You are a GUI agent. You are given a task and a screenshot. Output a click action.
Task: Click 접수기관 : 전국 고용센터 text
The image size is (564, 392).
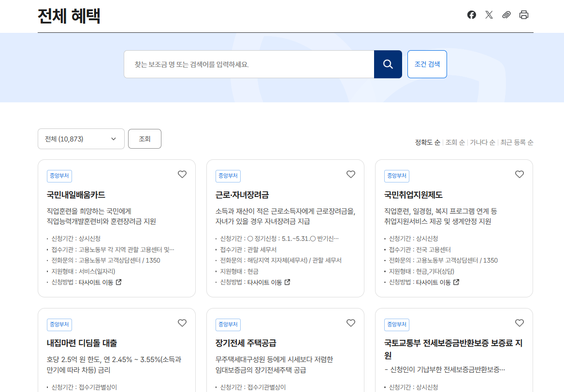pos(420,250)
